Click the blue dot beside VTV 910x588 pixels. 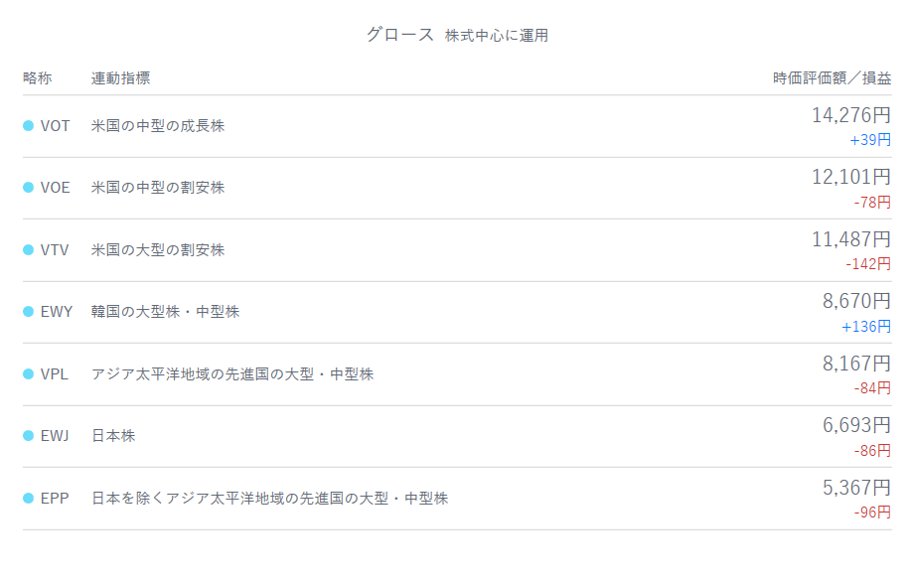click(29, 250)
